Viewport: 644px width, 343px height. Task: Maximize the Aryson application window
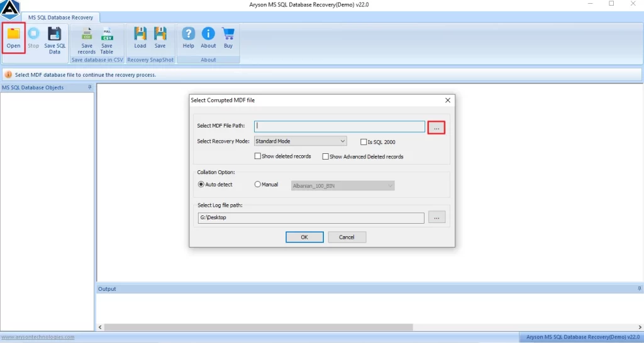pos(611,4)
